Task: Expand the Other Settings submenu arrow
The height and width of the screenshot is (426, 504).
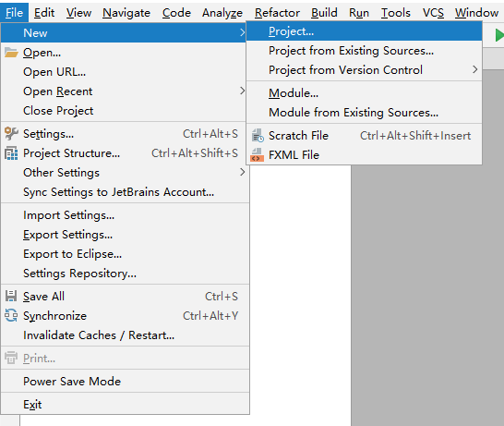Action: pyautogui.click(x=242, y=172)
